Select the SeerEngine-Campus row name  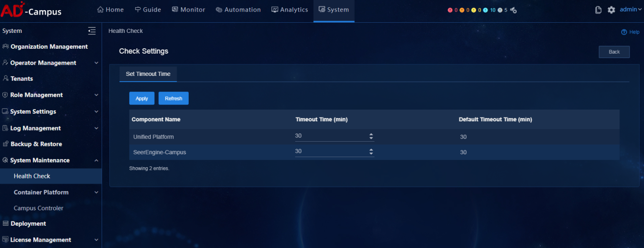pos(160,152)
